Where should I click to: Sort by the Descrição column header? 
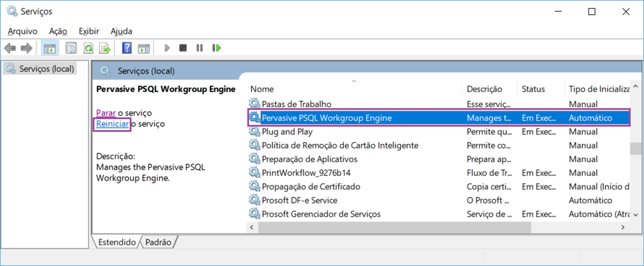[489, 89]
